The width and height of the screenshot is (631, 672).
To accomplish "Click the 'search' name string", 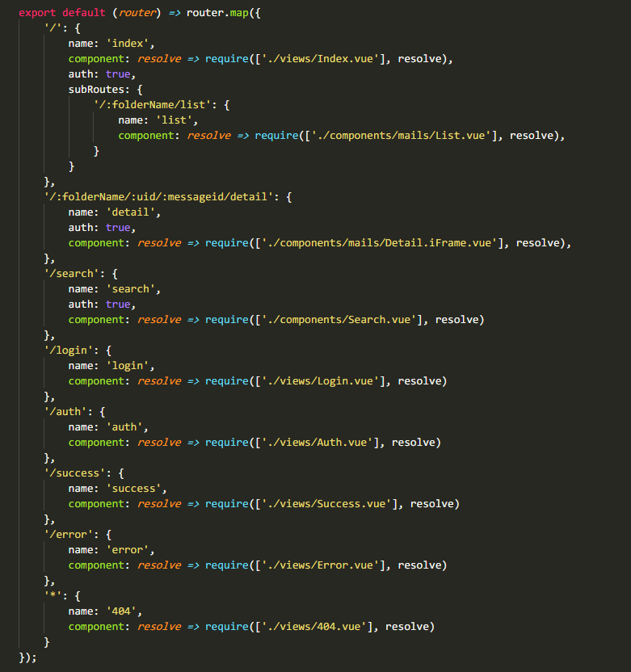I will [130, 289].
